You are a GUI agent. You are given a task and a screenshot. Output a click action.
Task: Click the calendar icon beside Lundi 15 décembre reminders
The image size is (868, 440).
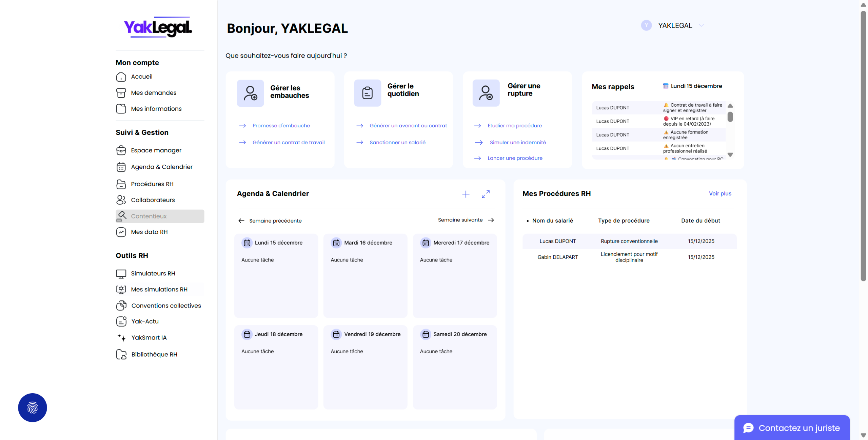click(666, 86)
